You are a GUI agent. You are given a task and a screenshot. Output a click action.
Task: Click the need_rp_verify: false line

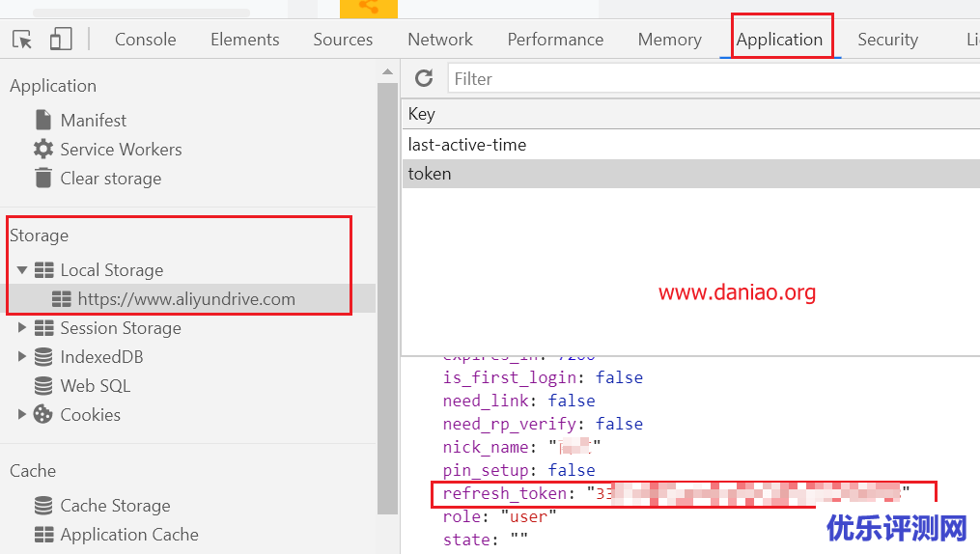click(543, 424)
